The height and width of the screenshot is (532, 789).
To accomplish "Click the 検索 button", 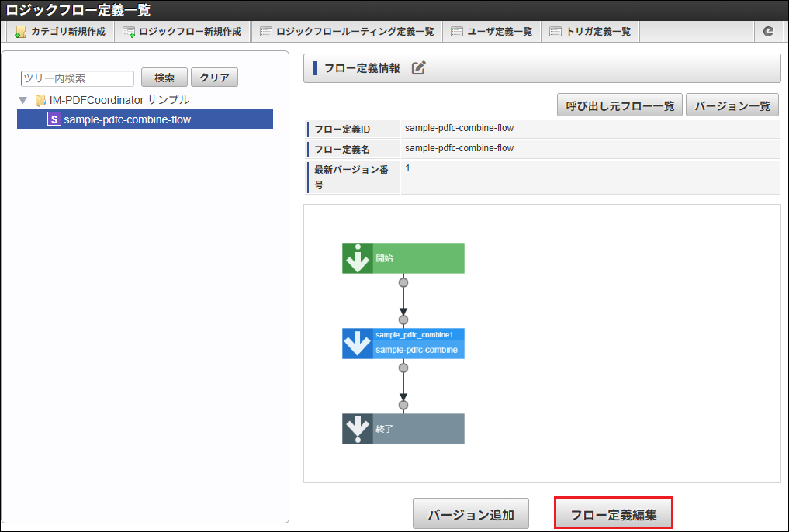I will click(x=164, y=78).
